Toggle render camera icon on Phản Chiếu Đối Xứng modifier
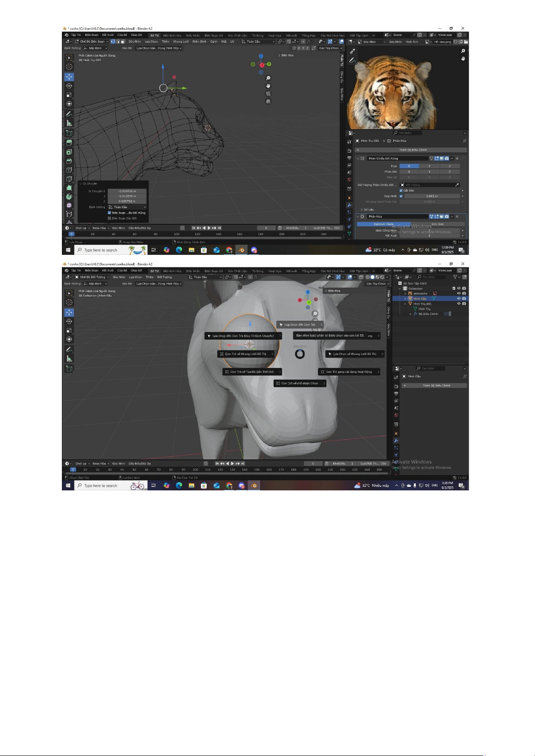The height and width of the screenshot is (756, 535). click(447, 158)
